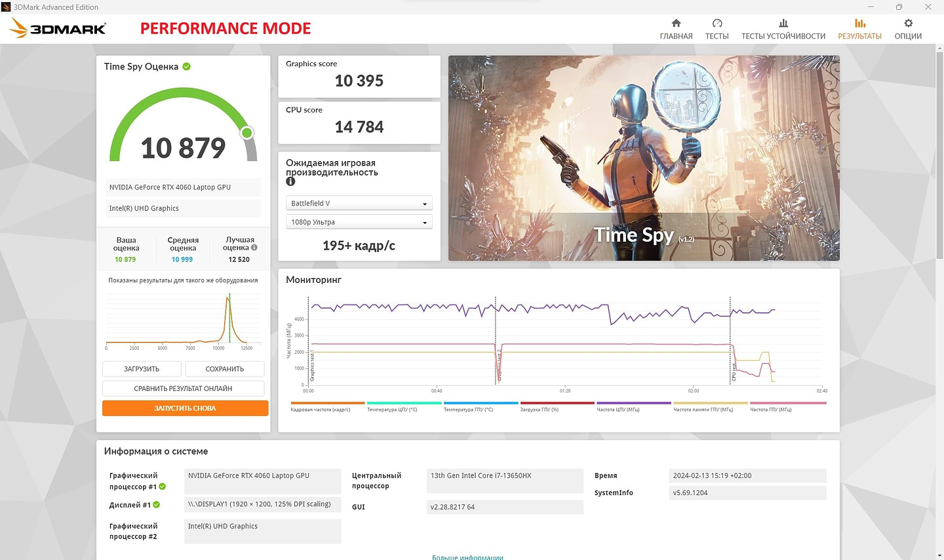Click the 3DMark logo
944x560 pixels.
(58, 28)
